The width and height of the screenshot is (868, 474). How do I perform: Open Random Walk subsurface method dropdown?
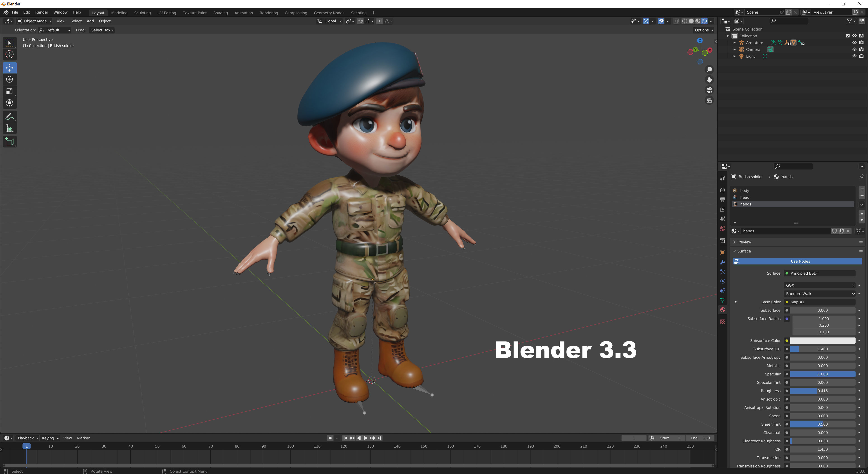coord(819,294)
